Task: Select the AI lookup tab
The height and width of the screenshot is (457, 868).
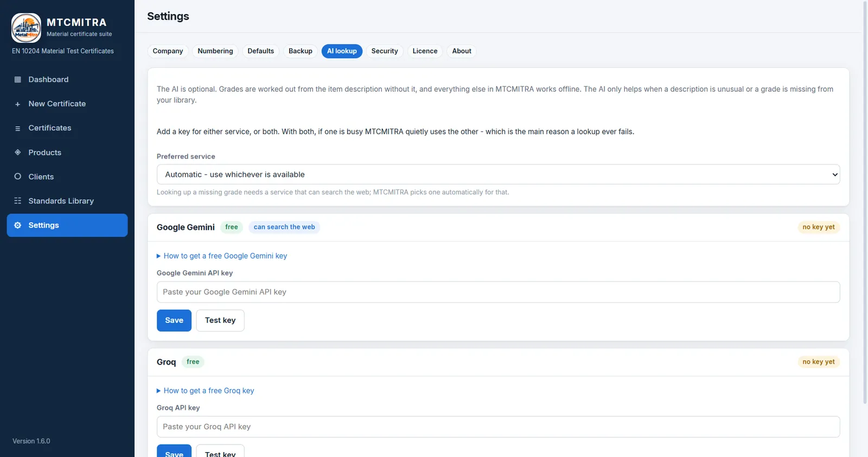Action: pos(342,51)
